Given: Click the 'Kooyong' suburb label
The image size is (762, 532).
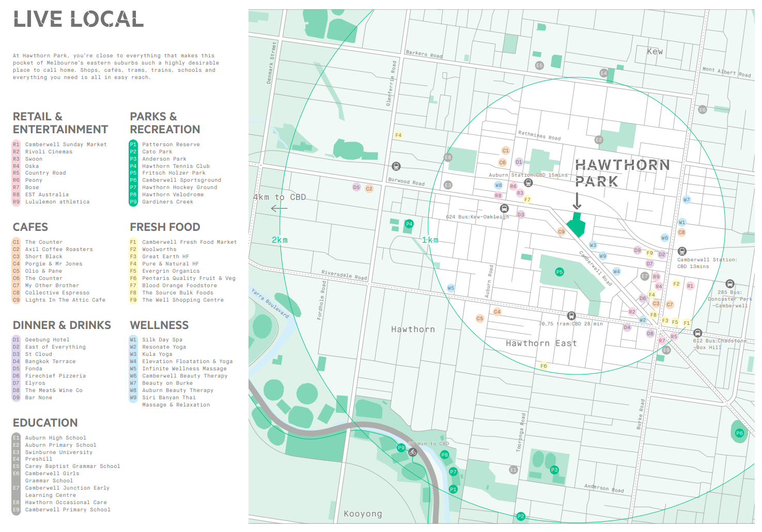Looking at the screenshot, I should pyautogui.click(x=363, y=514).
